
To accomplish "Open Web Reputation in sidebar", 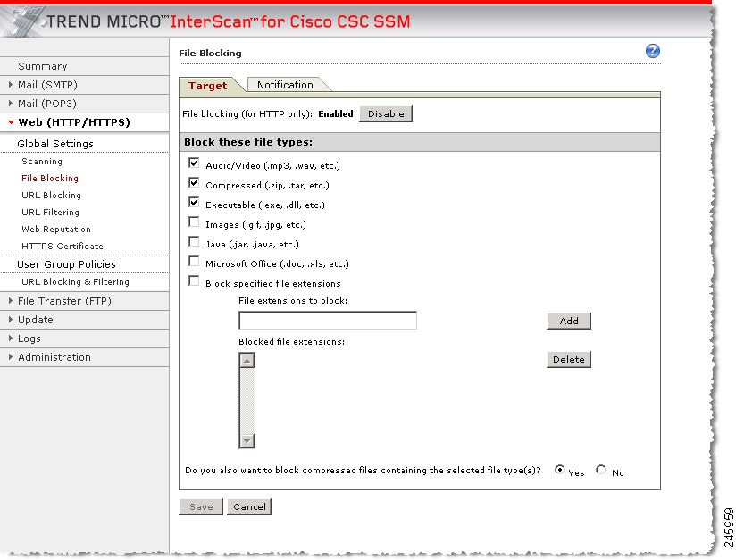I will [56, 229].
